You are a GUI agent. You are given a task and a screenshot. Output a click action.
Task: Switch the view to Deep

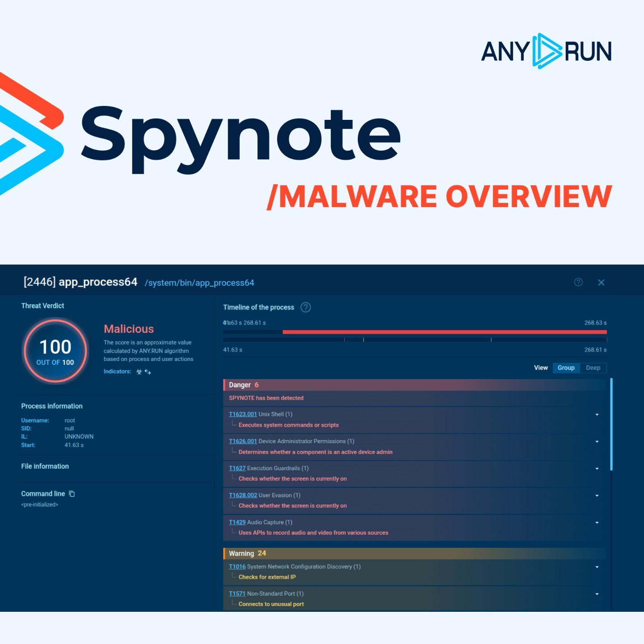593,368
